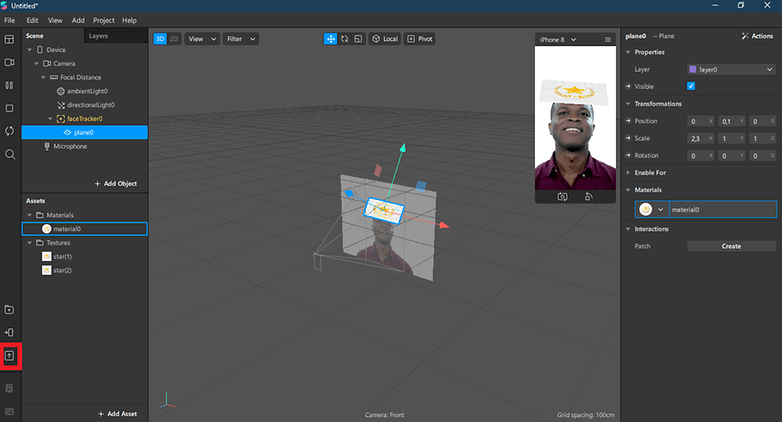
Task: Switch viewport to 2D mode
Action: pyautogui.click(x=174, y=39)
